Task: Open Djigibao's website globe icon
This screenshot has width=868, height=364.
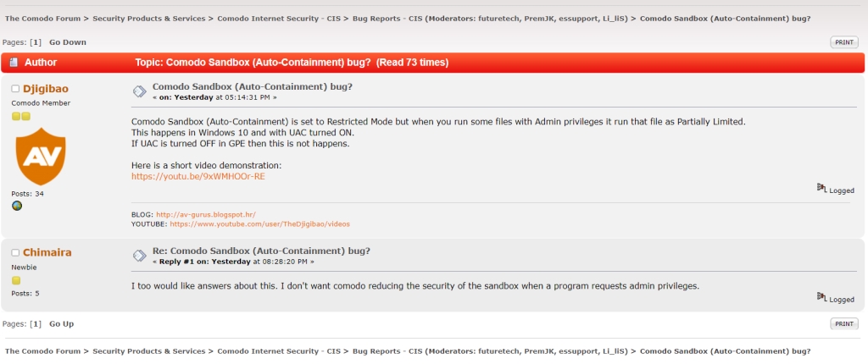Action: (17, 206)
